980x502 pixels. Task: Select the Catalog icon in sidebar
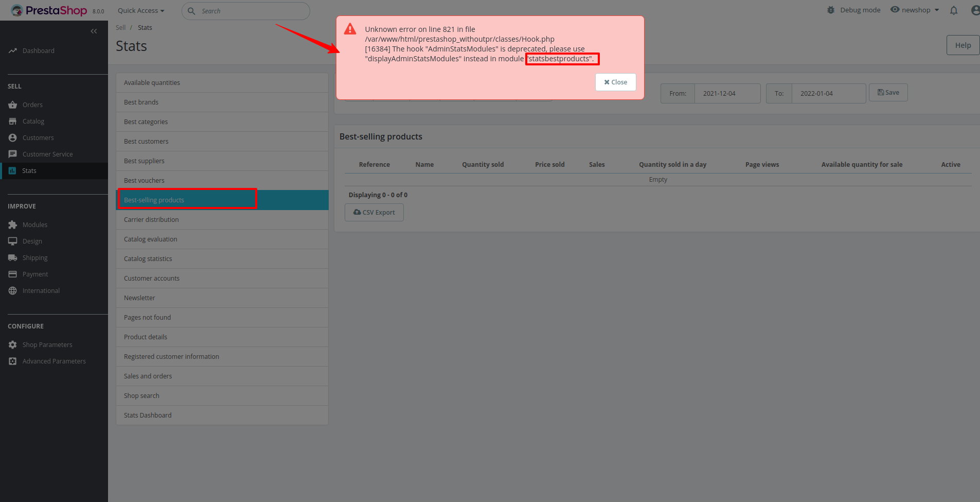tap(12, 121)
